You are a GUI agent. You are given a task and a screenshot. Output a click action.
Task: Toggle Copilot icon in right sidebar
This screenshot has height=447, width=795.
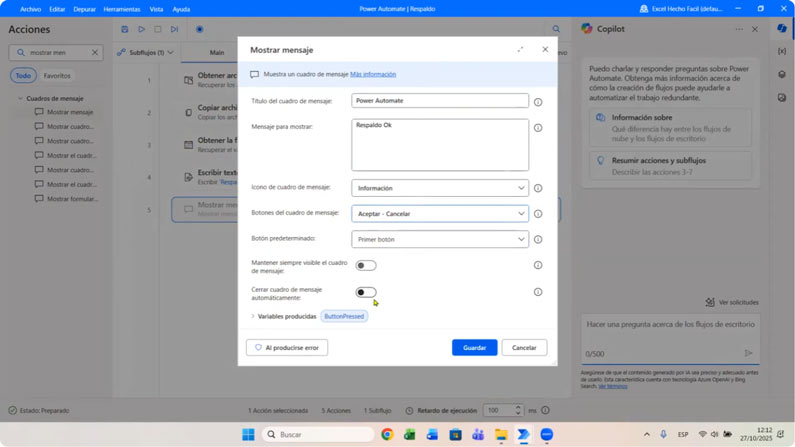782,28
